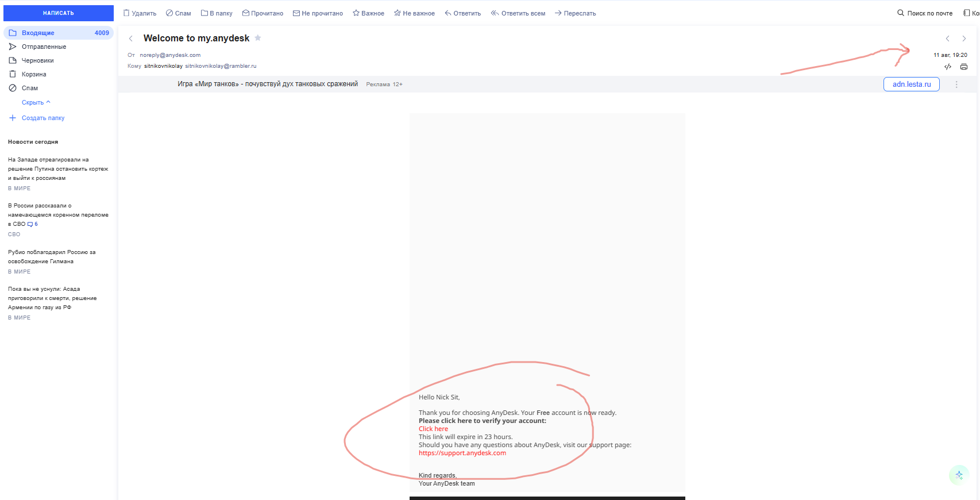Forward the email with Переслать
Screen dimensions: 980x500
(x=575, y=13)
